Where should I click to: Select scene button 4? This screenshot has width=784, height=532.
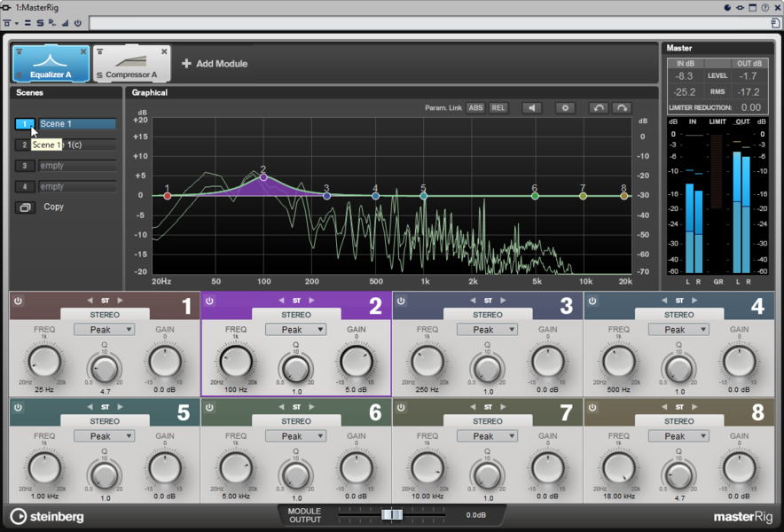pyautogui.click(x=25, y=187)
